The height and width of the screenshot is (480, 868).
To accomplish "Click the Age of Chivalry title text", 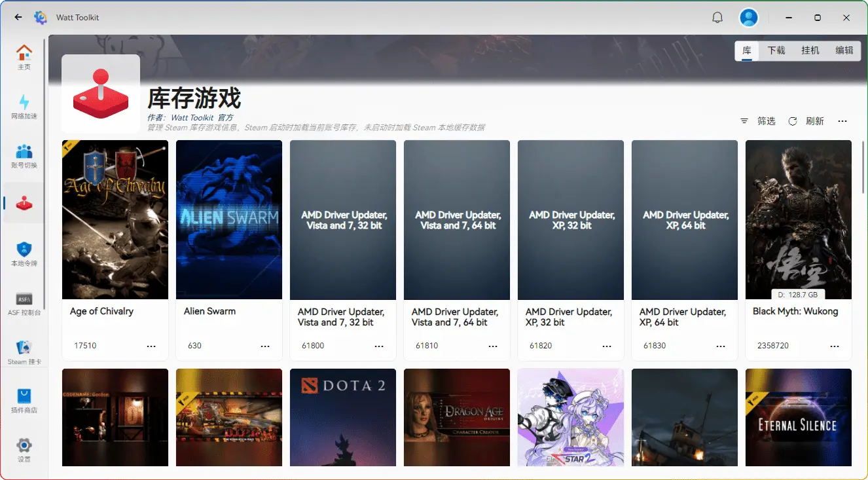I will click(x=101, y=311).
